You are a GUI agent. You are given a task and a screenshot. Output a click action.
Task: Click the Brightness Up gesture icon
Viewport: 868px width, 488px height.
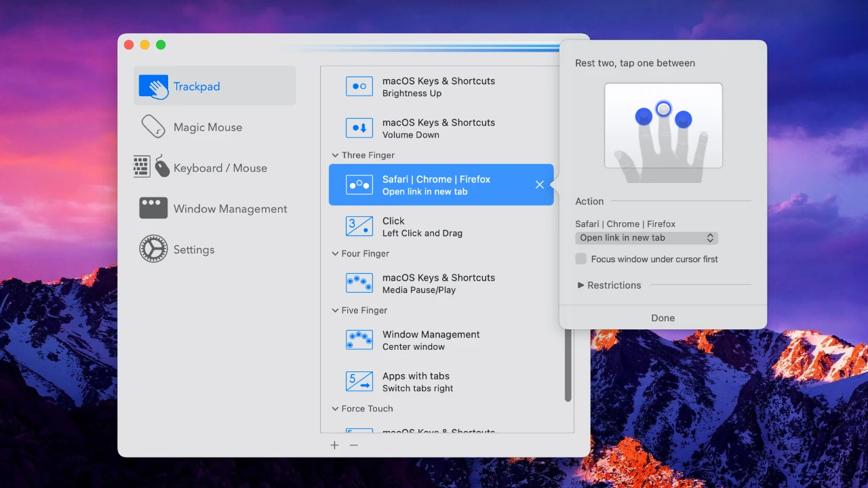pyautogui.click(x=359, y=87)
